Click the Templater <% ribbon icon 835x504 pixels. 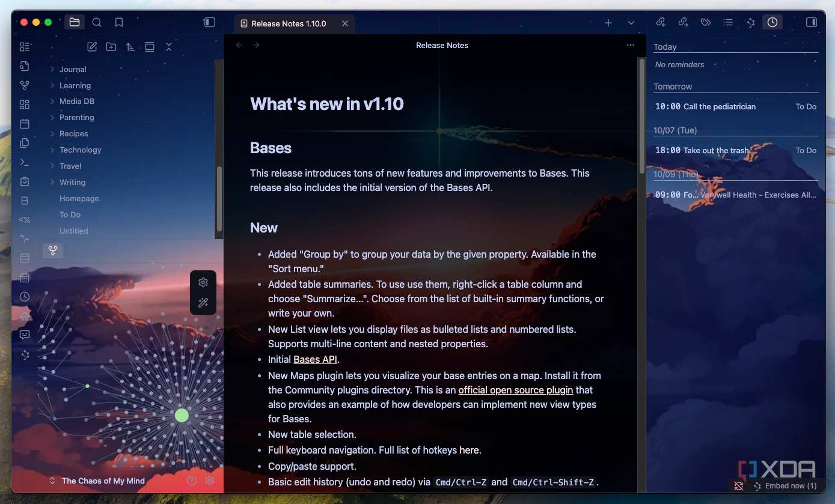click(x=25, y=220)
